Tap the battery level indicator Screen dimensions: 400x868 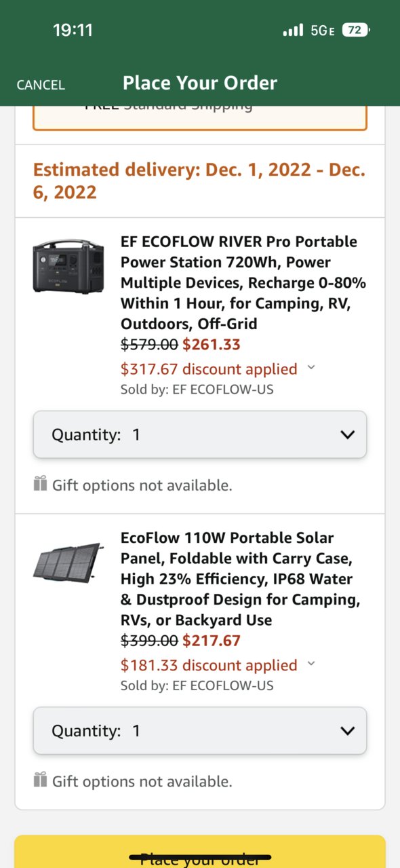(357, 30)
